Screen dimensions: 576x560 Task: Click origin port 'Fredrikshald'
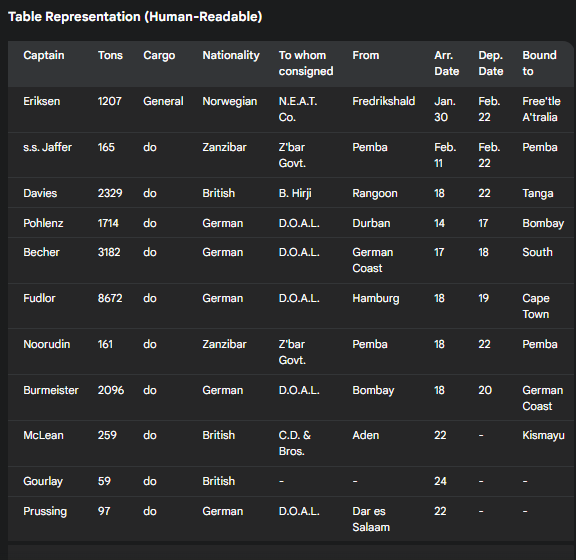pyautogui.click(x=384, y=101)
